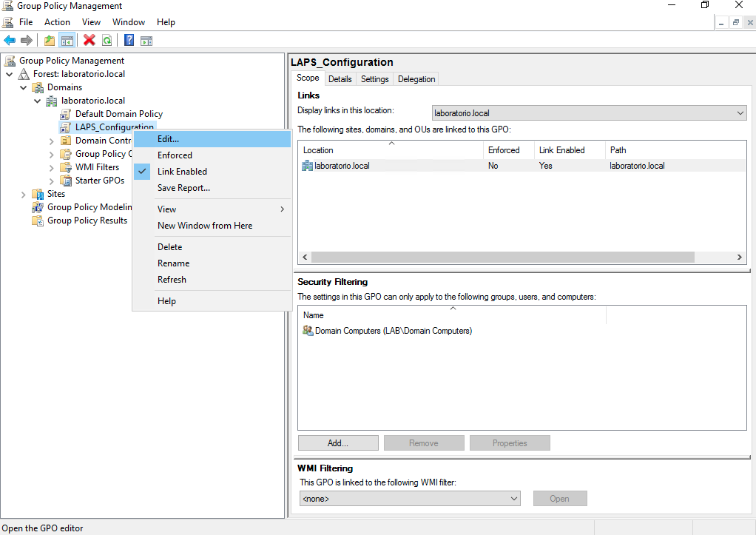Click the Group Policy Results icon
Image resolution: width=756 pixels, height=535 pixels.
point(38,221)
